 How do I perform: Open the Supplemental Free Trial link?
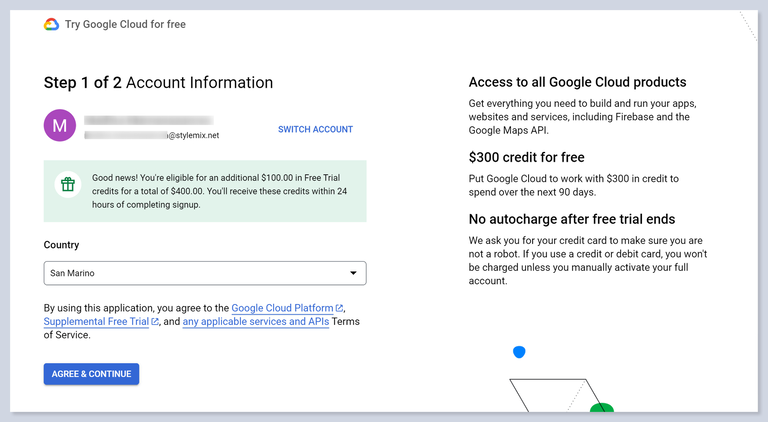(x=96, y=322)
